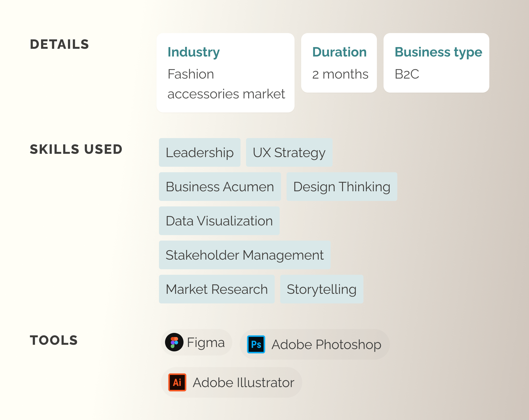
Task: Select the Market Research tag
Action: pyautogui.click(x=217, y=289)
